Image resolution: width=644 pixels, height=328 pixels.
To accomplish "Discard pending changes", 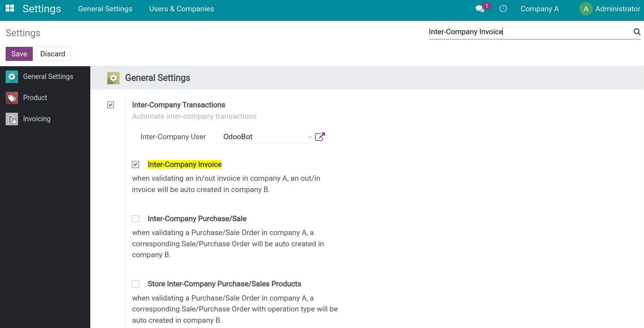I will point(53,54).
